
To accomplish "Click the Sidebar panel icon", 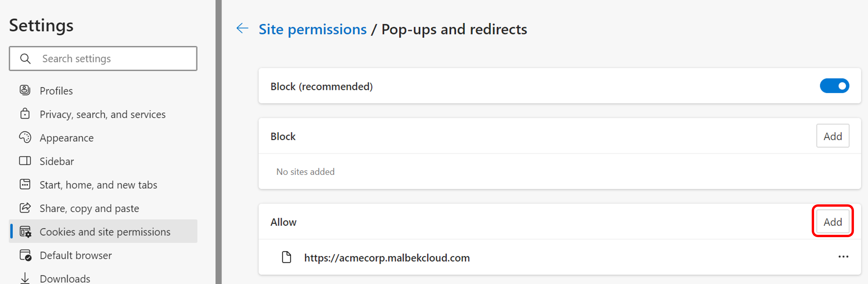I will point(25,161).
